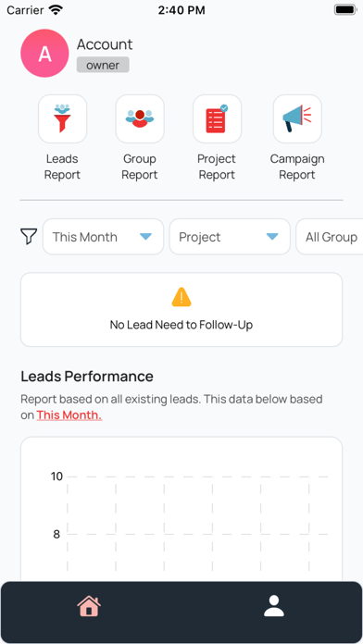Tap the owner role badge
Image resolution: width=363 pixels, height=644 pixels.
click(x=103, y=65)
